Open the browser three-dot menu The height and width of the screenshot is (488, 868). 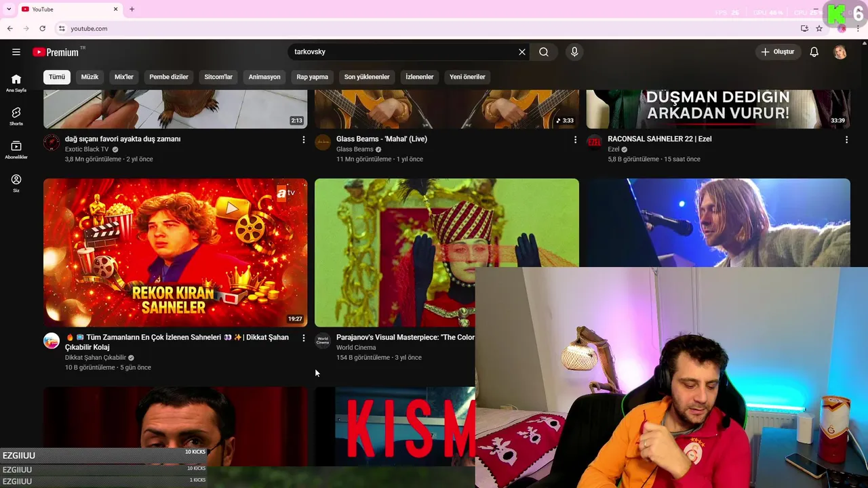click(859, 28)
